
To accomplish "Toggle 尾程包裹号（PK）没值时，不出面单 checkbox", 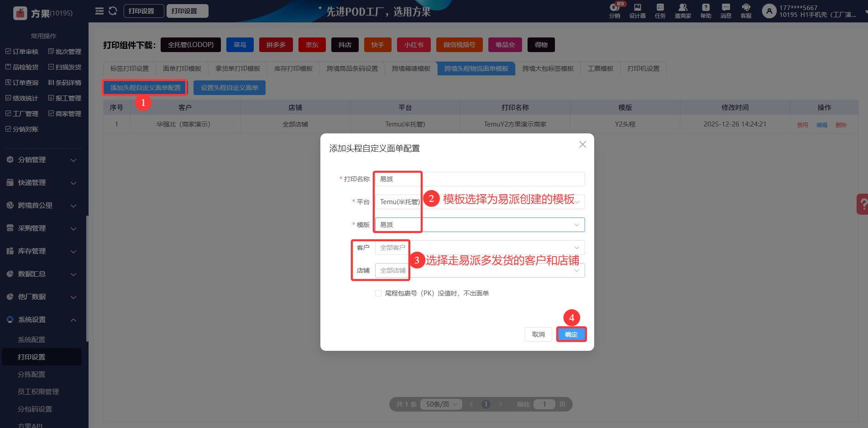I will point(378,293).
